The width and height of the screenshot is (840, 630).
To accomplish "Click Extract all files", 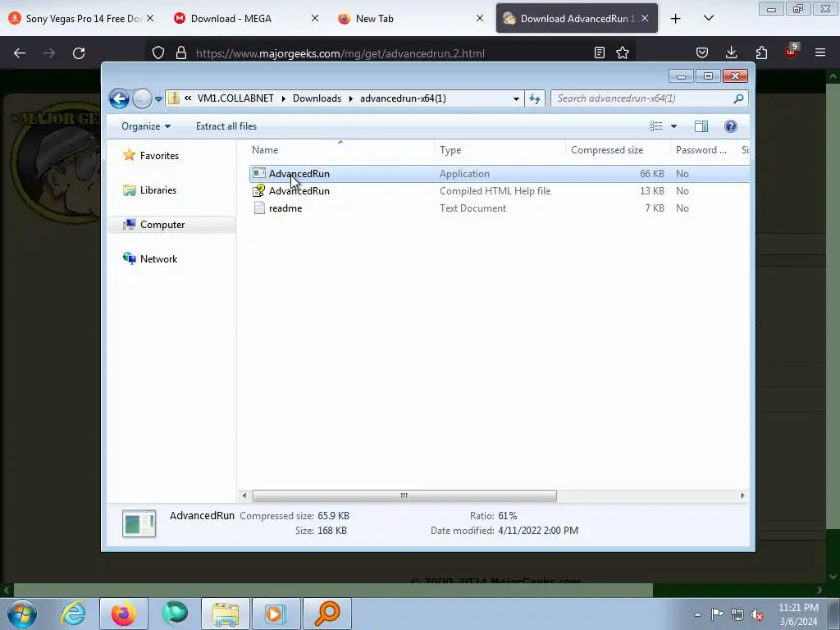I will pyautogui.click(x=226, y=126).
